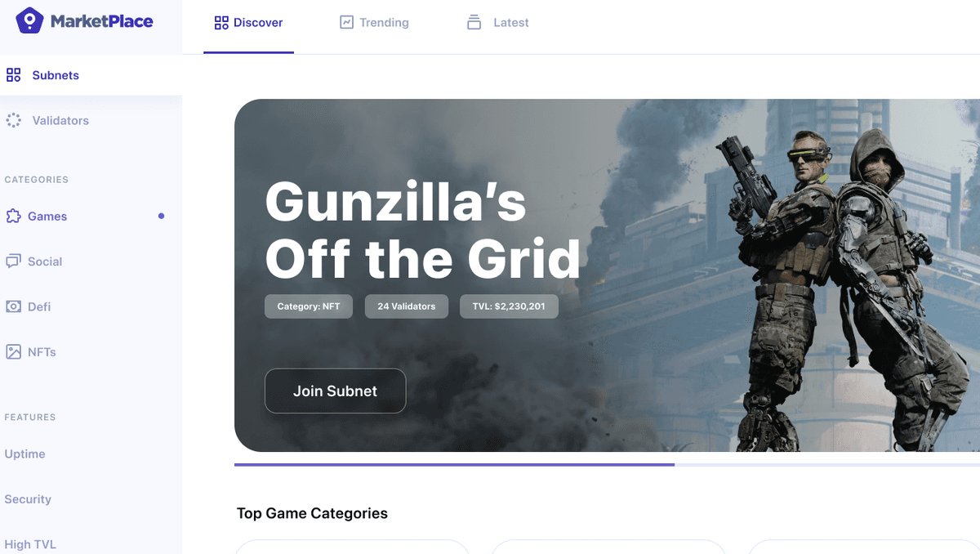
Task: Click the Join Subnet button
Action: [x=335, y=391]
